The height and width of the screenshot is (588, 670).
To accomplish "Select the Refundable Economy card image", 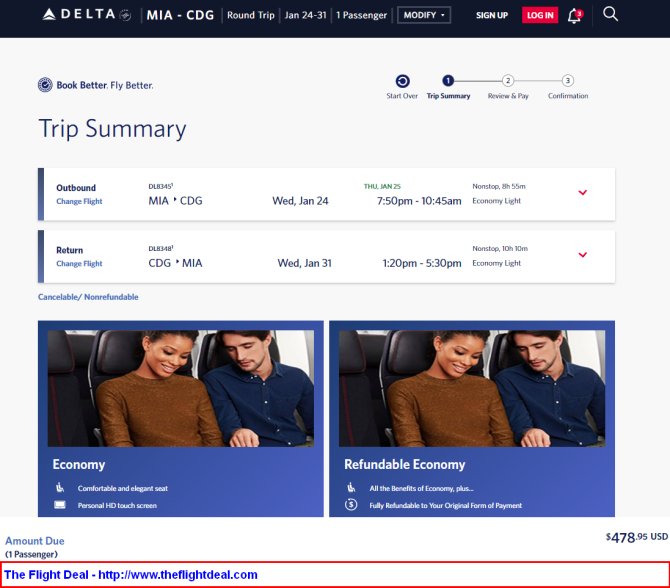I will pos(472,388).
